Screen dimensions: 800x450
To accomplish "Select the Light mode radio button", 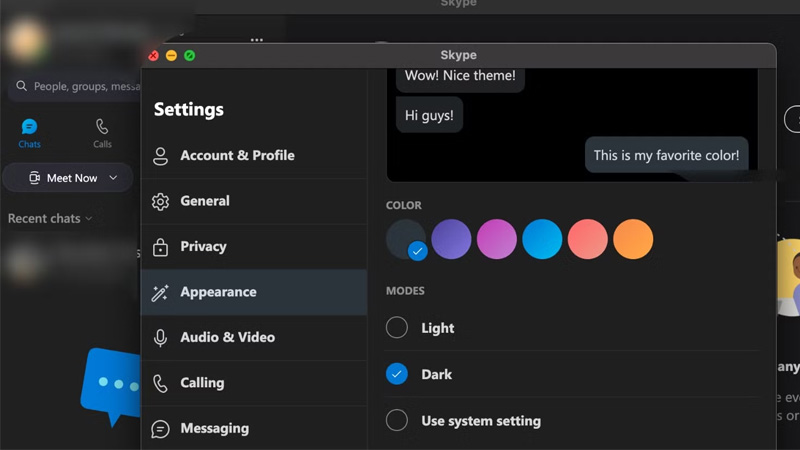I will coord(397,328).
